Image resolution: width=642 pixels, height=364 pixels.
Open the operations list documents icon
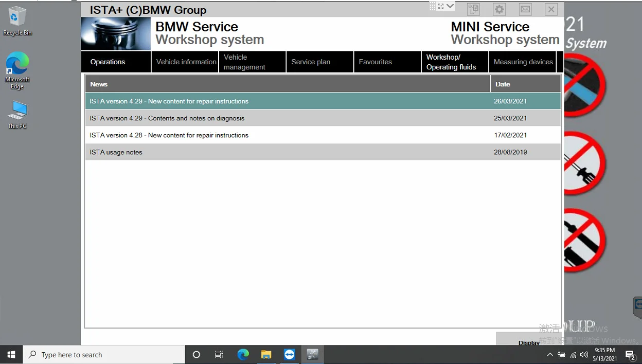point(473,9)
